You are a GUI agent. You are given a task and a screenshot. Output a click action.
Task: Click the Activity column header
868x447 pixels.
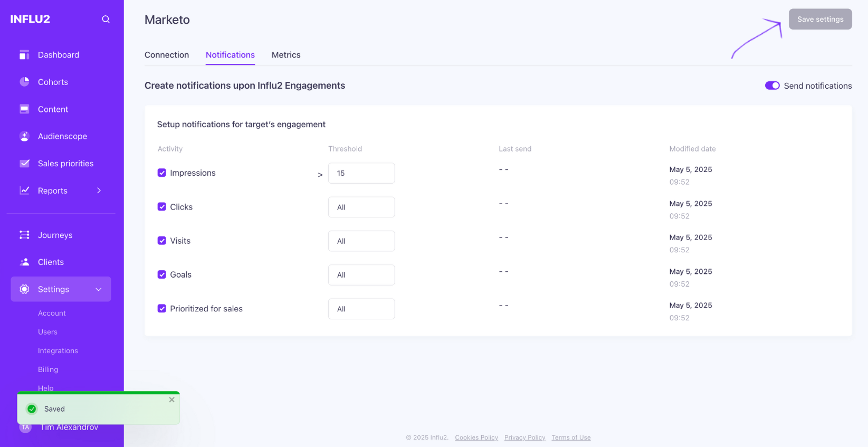point(170,149)
